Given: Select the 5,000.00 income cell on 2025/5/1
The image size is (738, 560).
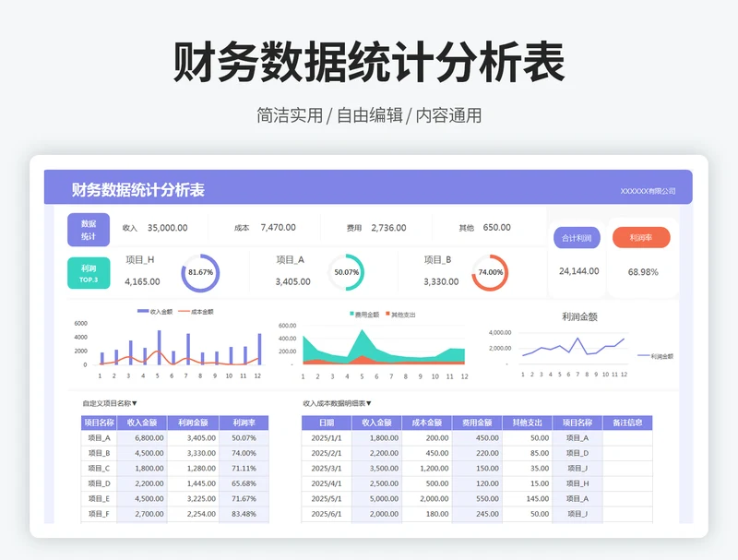Looking at the screenshot, I should [x=377, y=498].
